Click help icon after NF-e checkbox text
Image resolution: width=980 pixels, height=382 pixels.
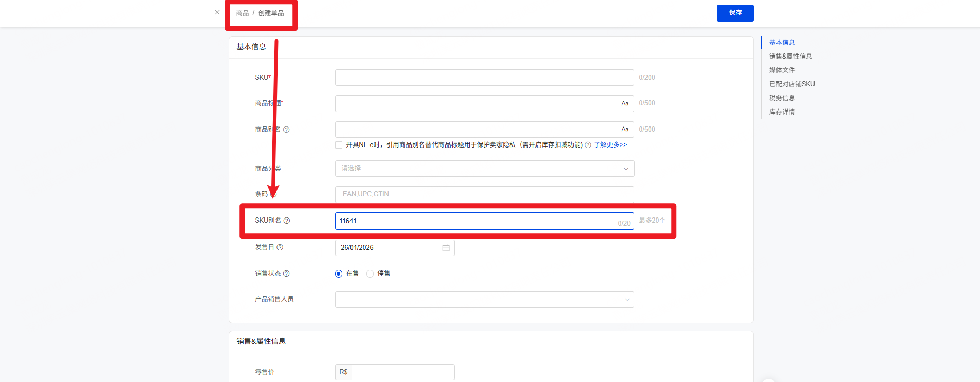pyautogui.click(x=588, y=145)
